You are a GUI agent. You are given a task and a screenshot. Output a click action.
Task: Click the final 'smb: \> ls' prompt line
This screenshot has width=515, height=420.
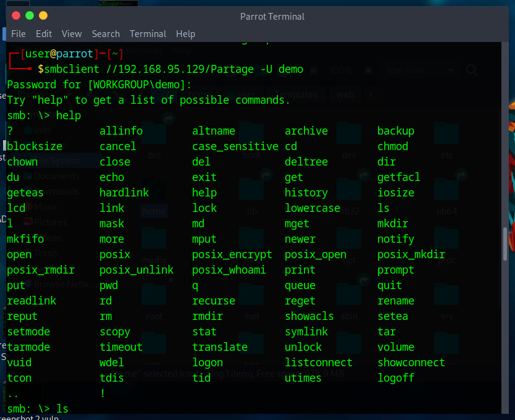38,409
